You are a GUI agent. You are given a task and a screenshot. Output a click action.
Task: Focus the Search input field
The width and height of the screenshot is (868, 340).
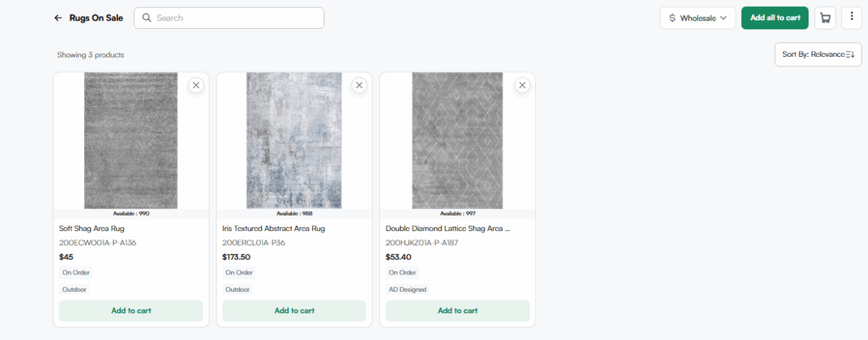coord(237,18)
